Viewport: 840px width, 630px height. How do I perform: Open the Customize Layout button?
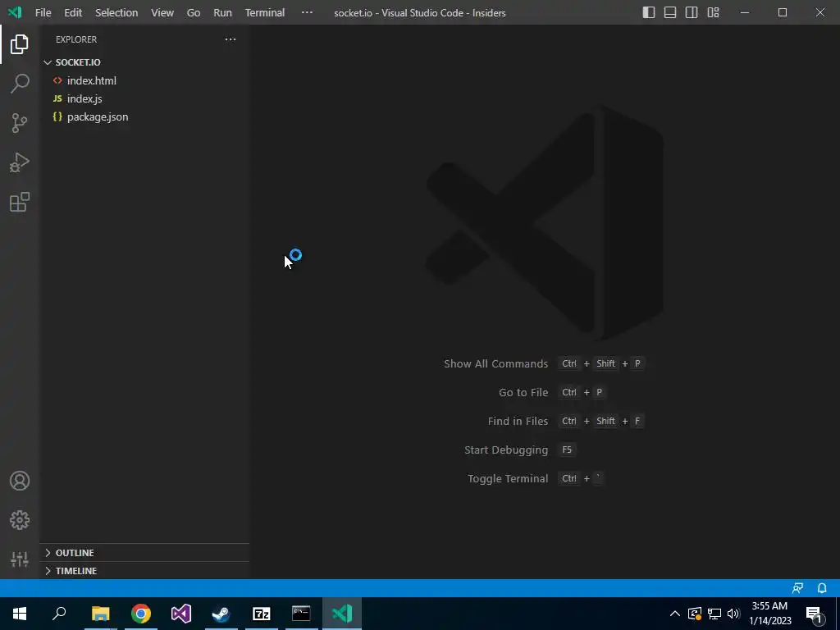[713, 12]
